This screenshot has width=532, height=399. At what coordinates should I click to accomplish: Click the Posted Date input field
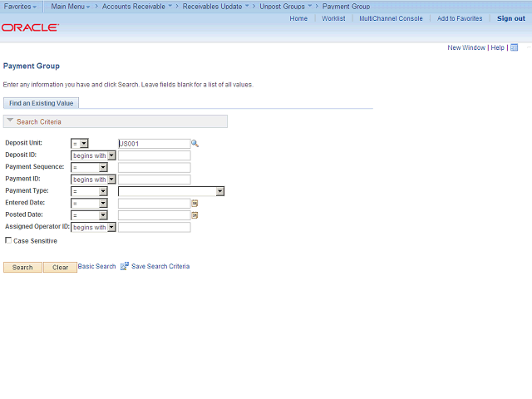(x=155, y=215)
